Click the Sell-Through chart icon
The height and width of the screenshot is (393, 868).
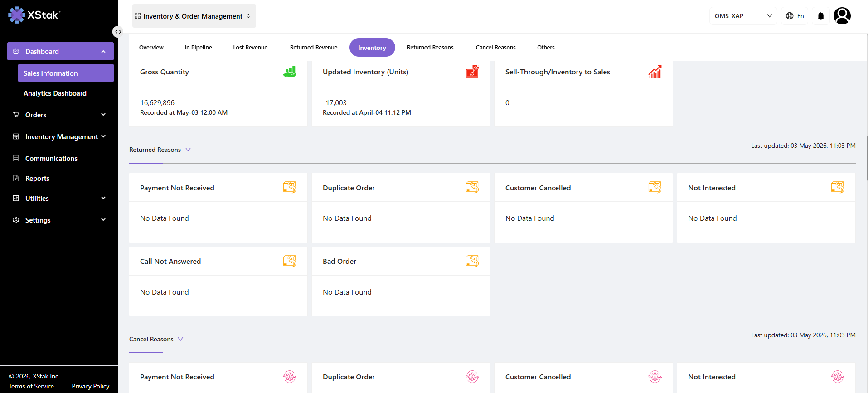655,72
